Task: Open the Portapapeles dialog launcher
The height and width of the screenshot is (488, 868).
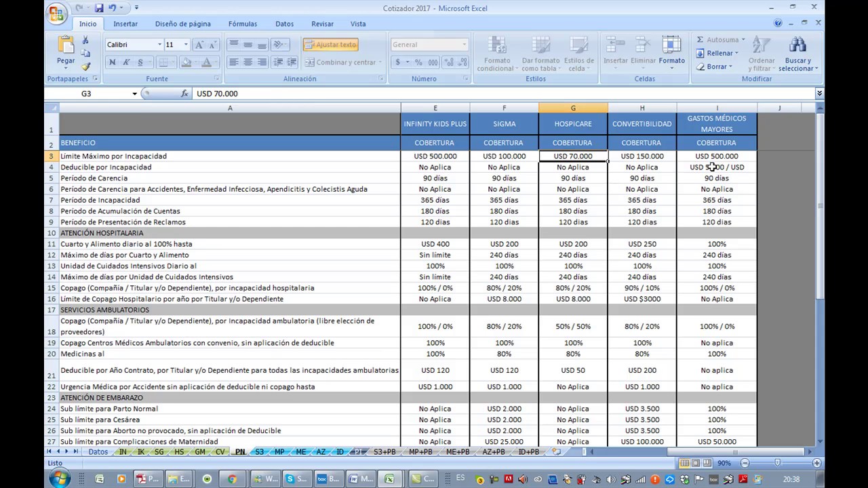Action: coord(95,79)
